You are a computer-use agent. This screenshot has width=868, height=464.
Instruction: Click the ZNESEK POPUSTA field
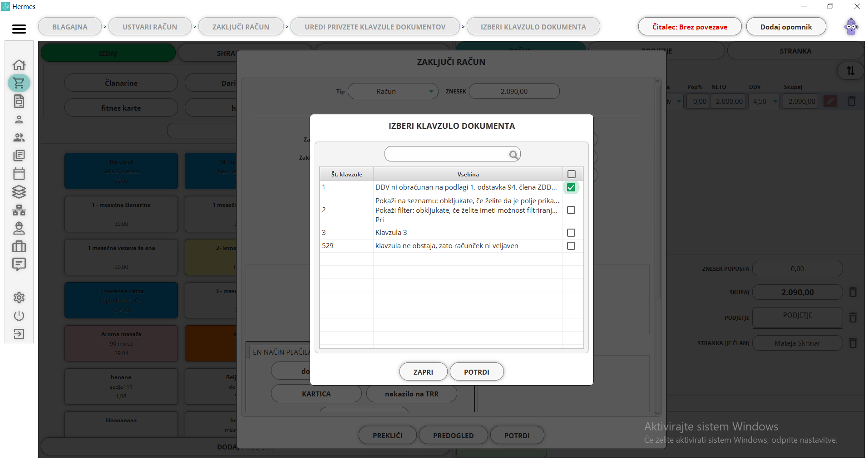click(797, 269)
